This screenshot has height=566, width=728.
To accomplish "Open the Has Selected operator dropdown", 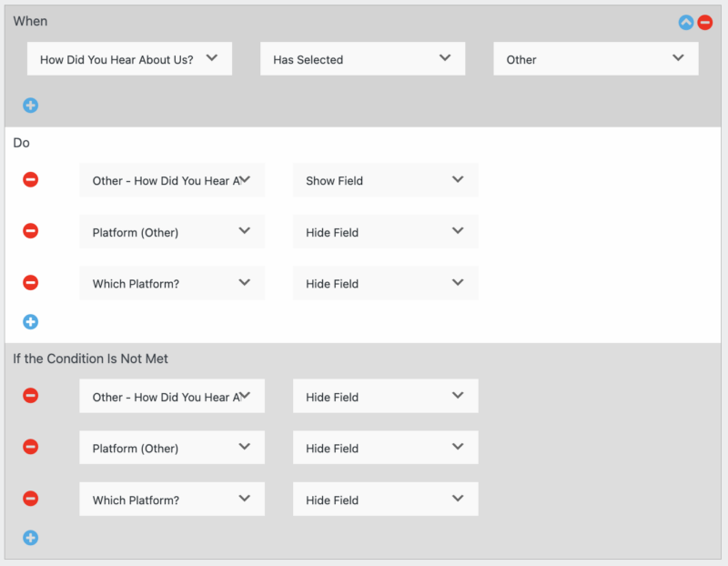I will (x=362, y=57).
